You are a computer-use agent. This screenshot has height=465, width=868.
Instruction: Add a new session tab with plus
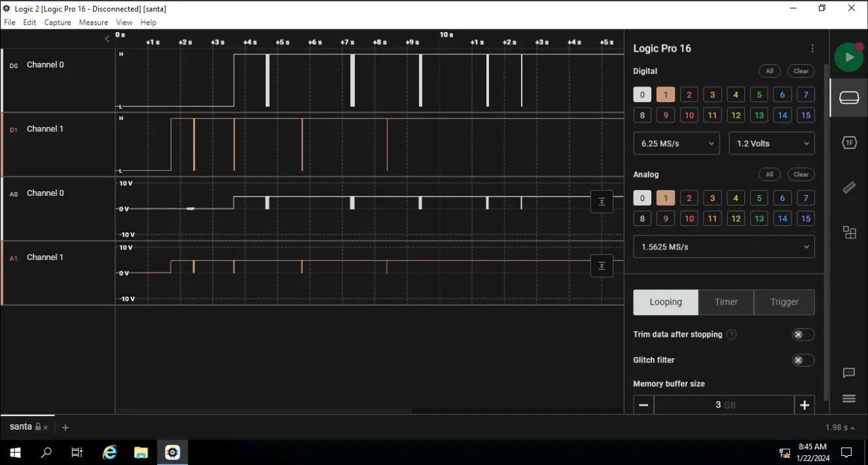(x=65, y=427)
